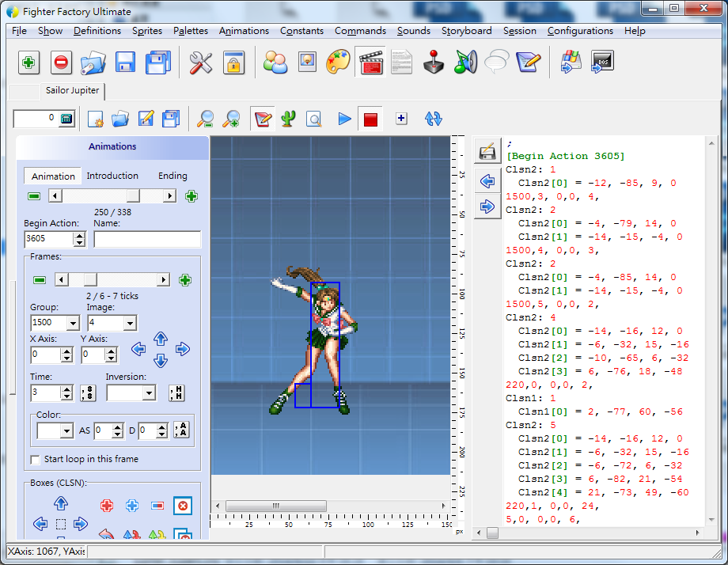Viewport: 728px width, 565px height.
Task: Switch to the Introduction tab
Action: click(112, 176)
